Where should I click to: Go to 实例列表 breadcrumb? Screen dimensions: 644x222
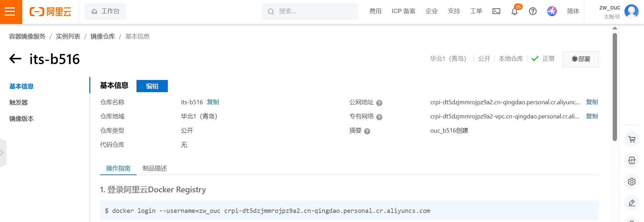tap(68, 36)
